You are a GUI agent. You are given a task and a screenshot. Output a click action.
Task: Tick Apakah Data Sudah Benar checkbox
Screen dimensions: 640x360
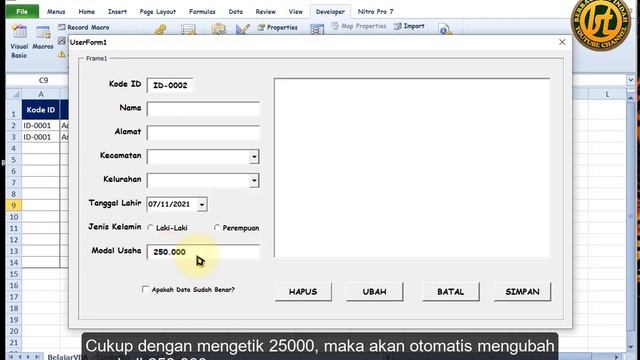pyautogui.click(x=145, y=289)
